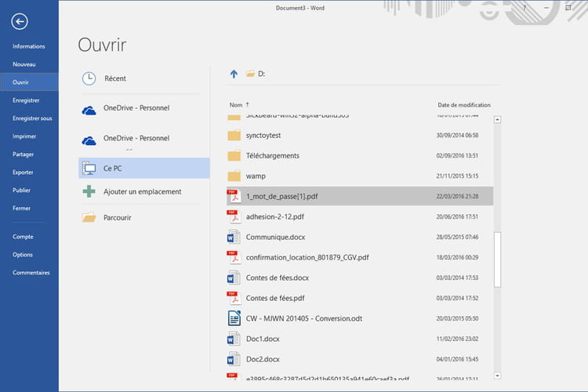
Task: Choose Fermer in the sidebar
Action: (21, 209)
